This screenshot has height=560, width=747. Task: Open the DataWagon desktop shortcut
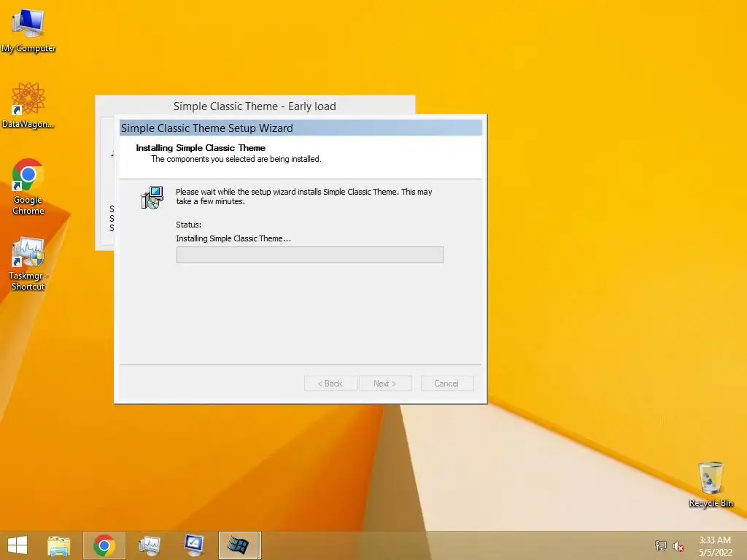click(x=28, y=105)
